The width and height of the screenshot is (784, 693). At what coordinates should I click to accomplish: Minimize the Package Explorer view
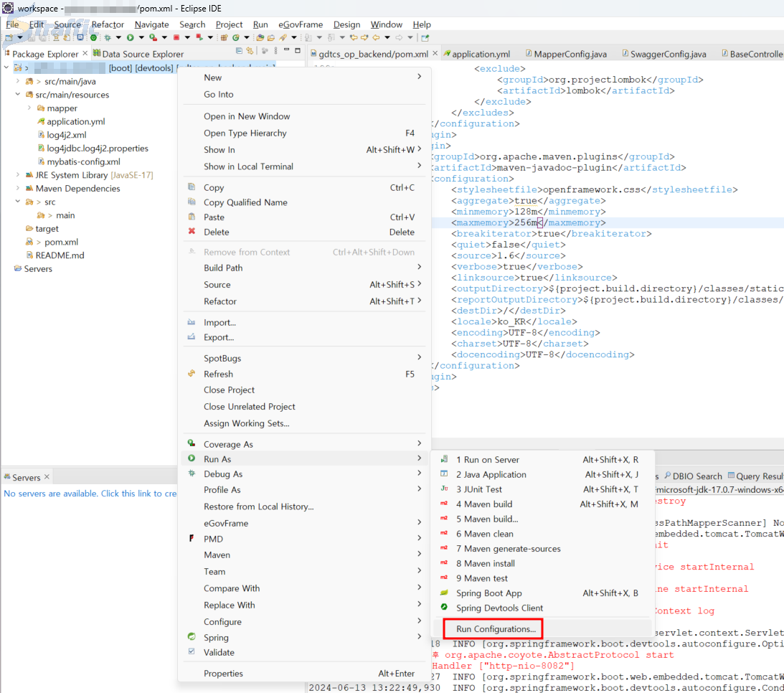(x=286, y=49)
